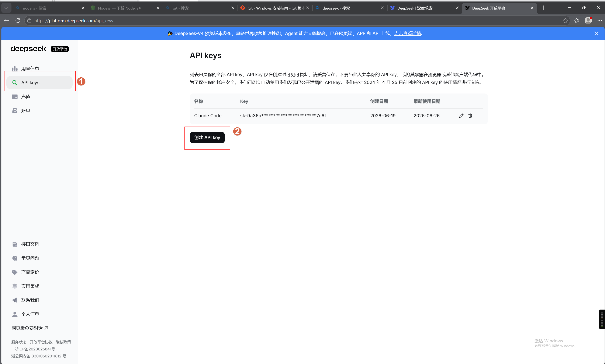
Task: Open 产品定价 pricing page
Action: click(x=39, y=272)
